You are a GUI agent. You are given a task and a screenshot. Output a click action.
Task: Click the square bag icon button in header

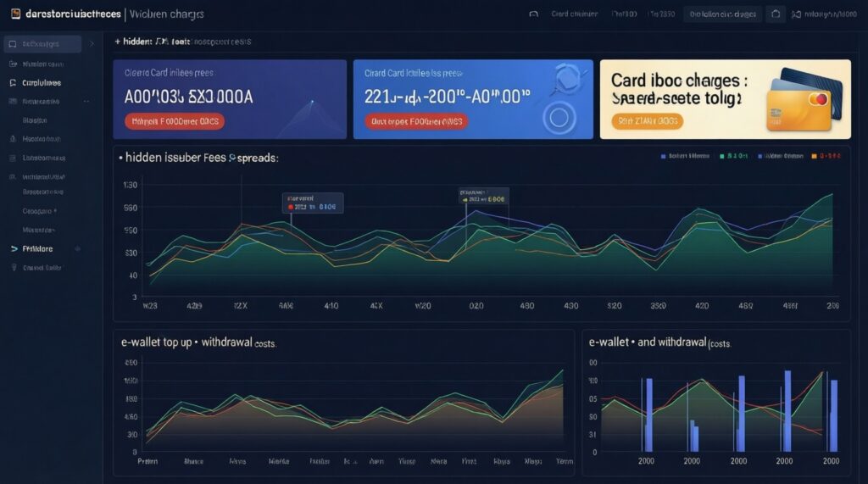click(x=776, y=14)
